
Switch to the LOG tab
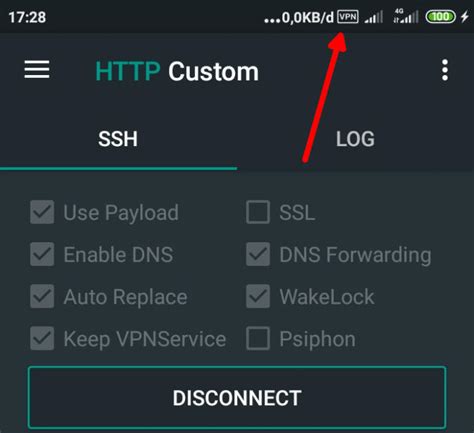355,139
